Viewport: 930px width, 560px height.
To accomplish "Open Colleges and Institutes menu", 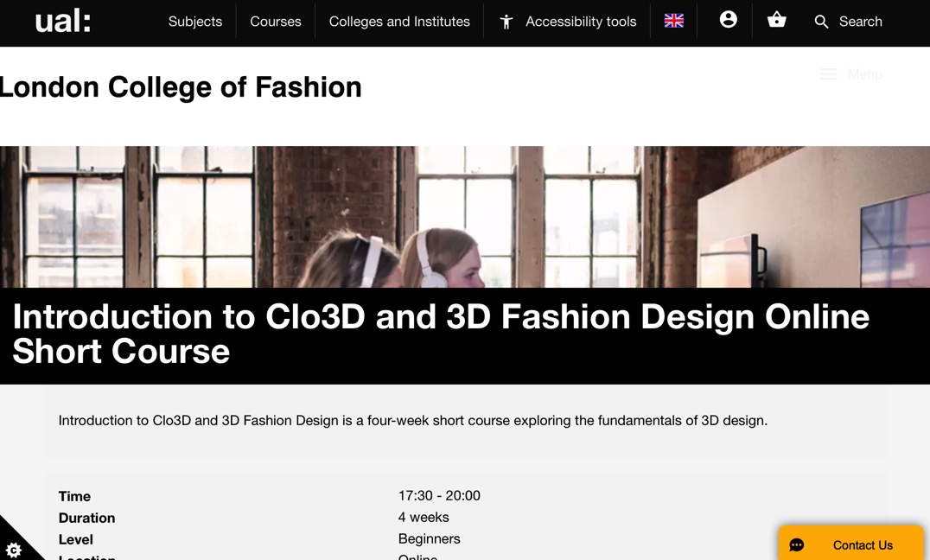I will [399, 22].
